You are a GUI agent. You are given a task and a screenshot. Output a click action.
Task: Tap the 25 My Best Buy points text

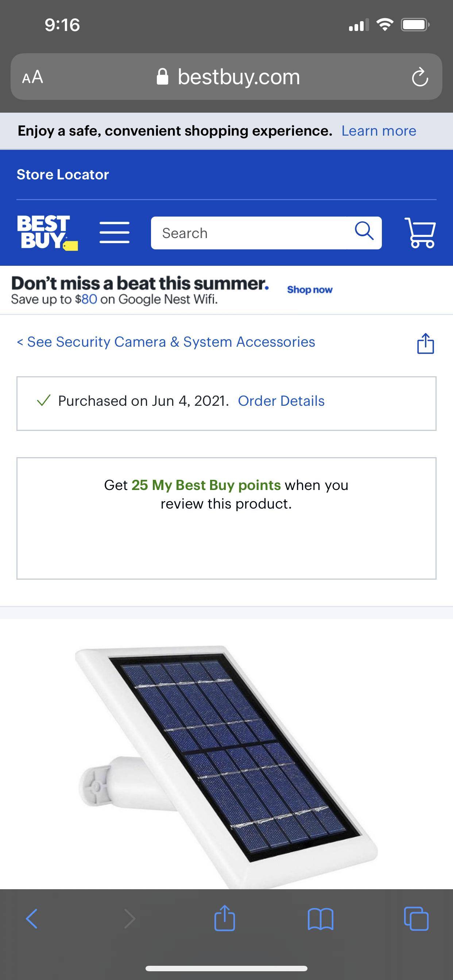click(x=206, y=485)
